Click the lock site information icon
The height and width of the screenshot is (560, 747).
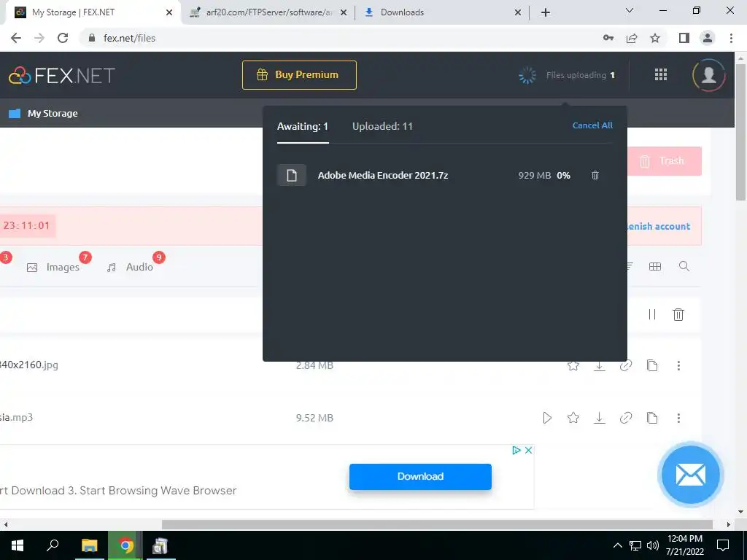click(x=92, y=38)
